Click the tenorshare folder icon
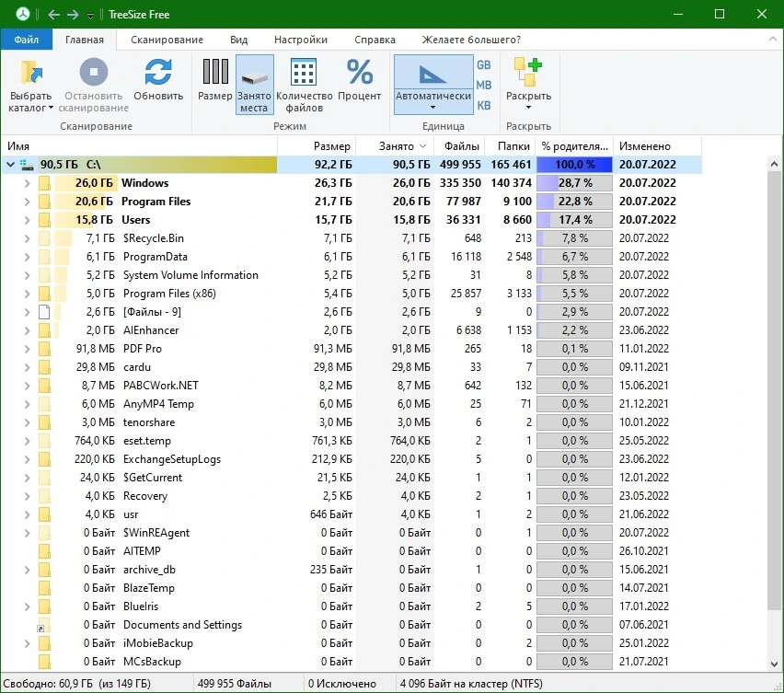Image resolution: width=784 pixels, height=693 pixels. point(44,422)
